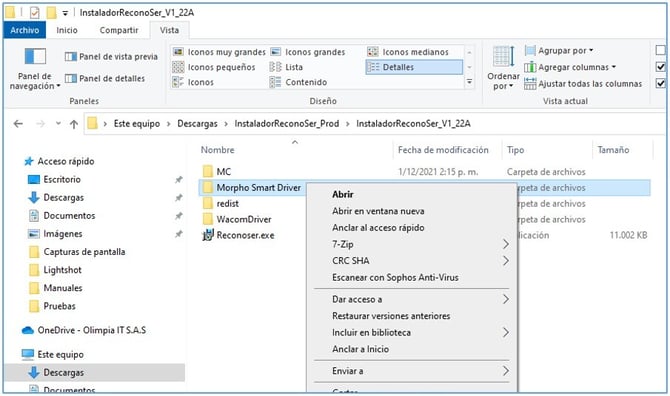Select Iconos medianos layout

pos(408,52)
